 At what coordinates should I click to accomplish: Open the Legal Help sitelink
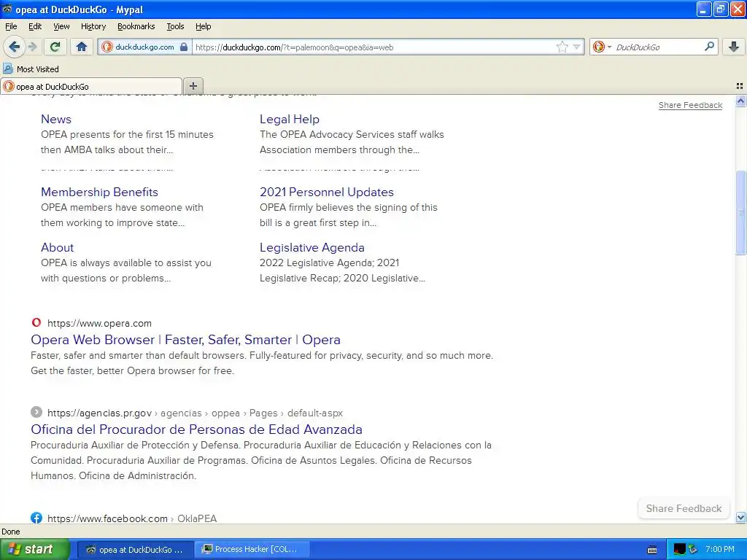click(289, 119)
